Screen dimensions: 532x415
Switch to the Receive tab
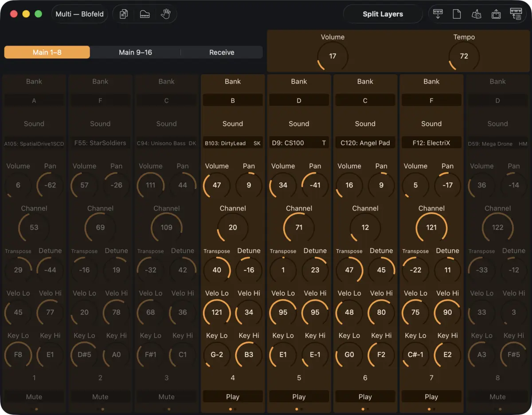[x=222, y=52]
